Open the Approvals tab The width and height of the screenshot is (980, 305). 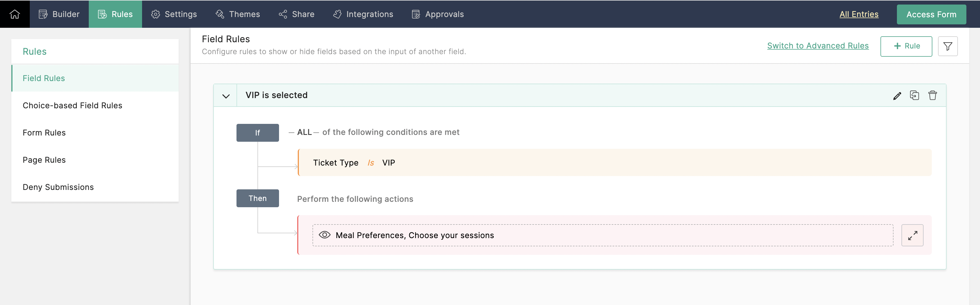pyautogui.click(x=438, y=14)
